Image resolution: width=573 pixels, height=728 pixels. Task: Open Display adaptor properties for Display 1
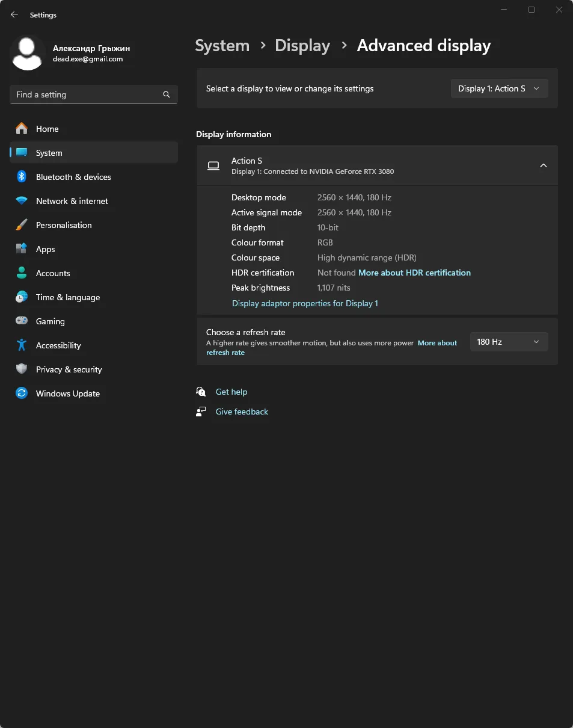click(x=305, y=303)
